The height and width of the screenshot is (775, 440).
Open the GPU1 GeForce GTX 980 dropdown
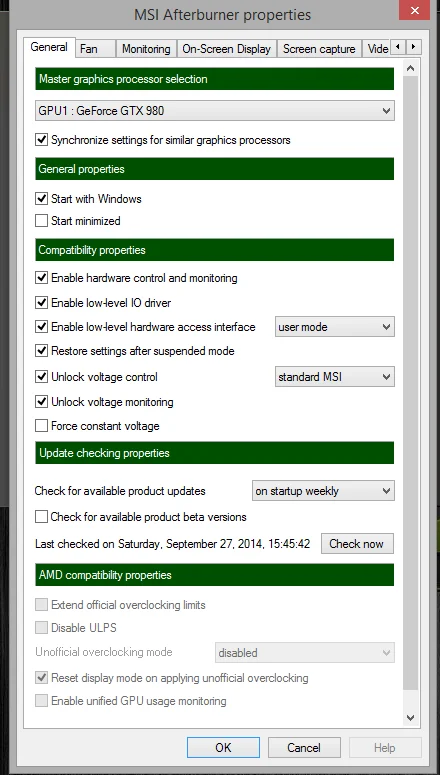point(215,111)
